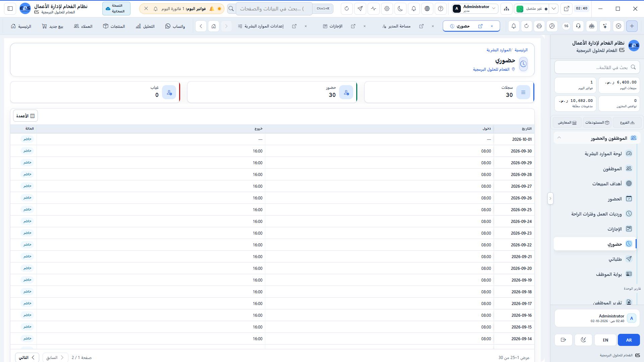
Task: Go to the next page التالي
Action: [27, 358]
